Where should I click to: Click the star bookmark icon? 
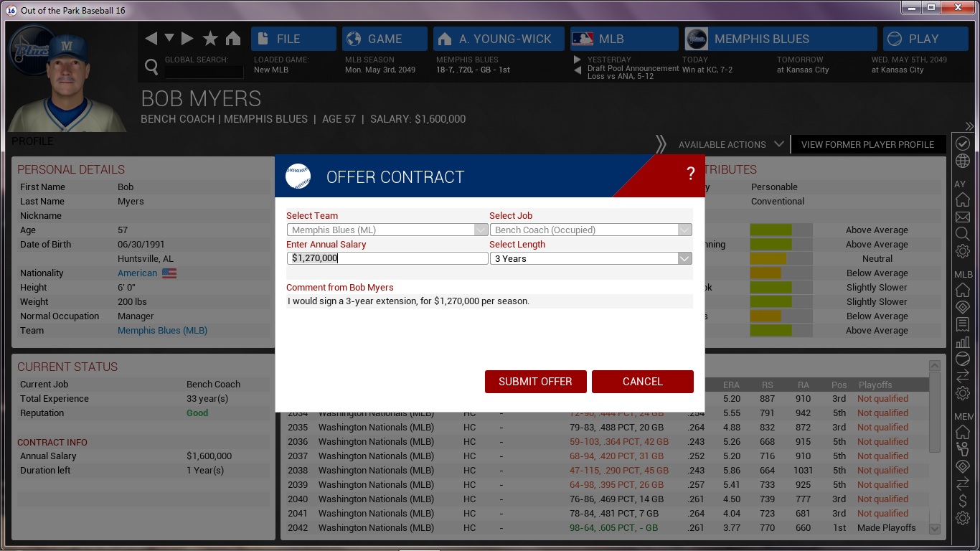click(x=210, y=39)
